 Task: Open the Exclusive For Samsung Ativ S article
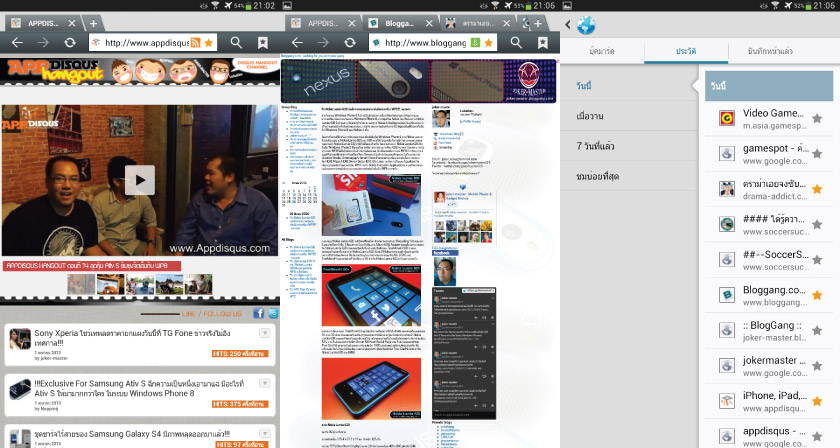click(139, 389)
